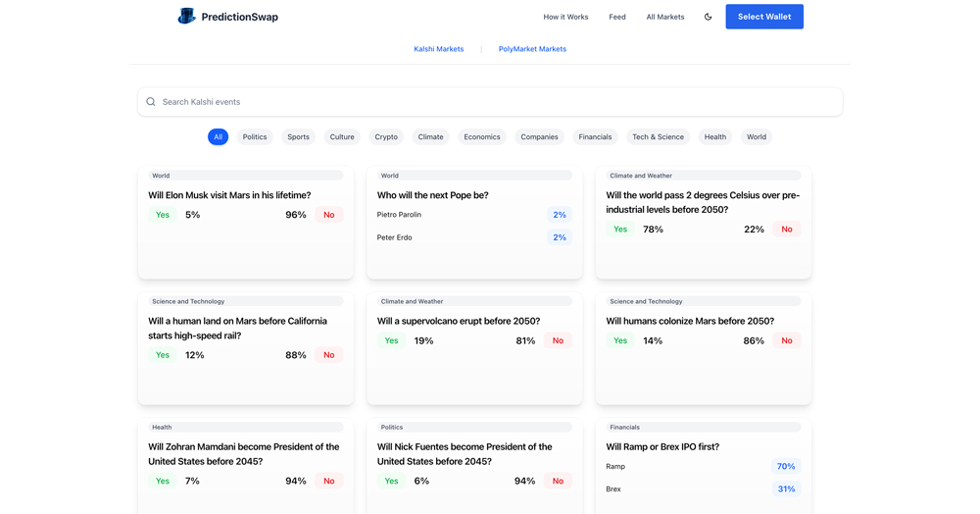Screen dimensions: 980x514
Task: Open 'Will a human land on Mars' market title
Action: coord(237,329)
